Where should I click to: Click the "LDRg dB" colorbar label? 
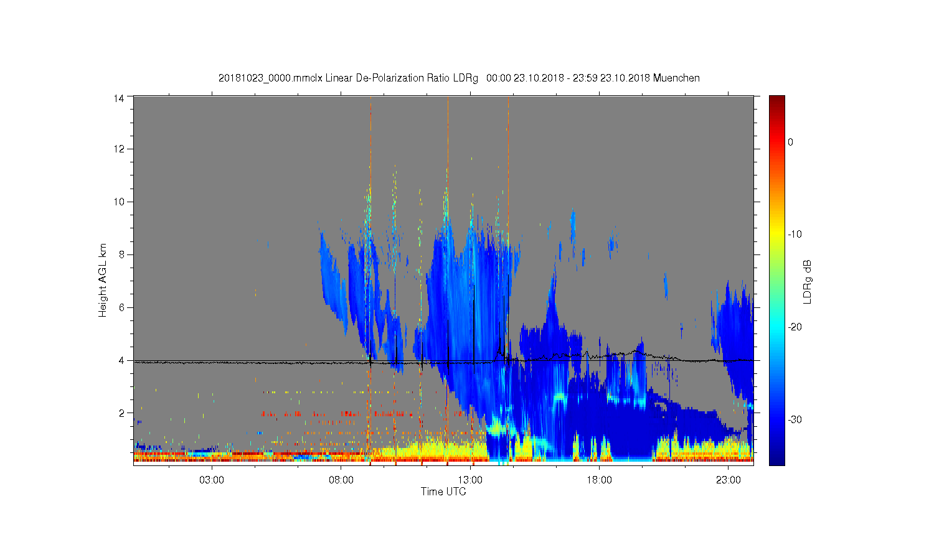coord(808,282)
